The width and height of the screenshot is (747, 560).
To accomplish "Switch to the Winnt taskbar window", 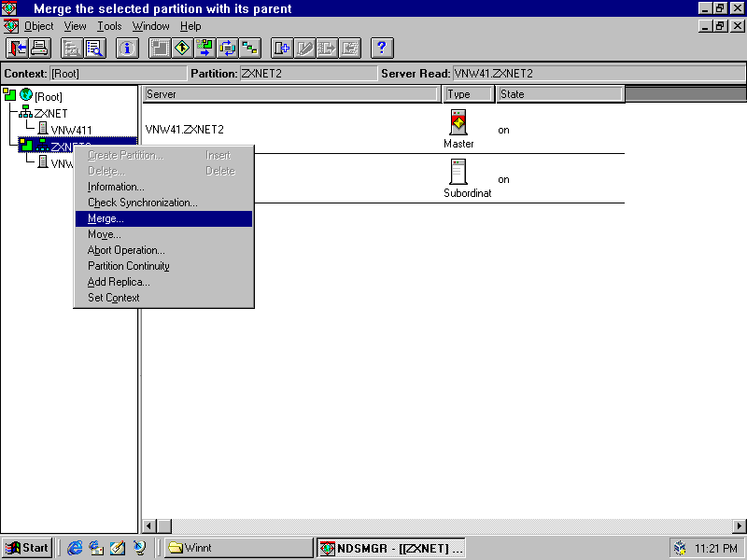I will [x=239, y=548].
